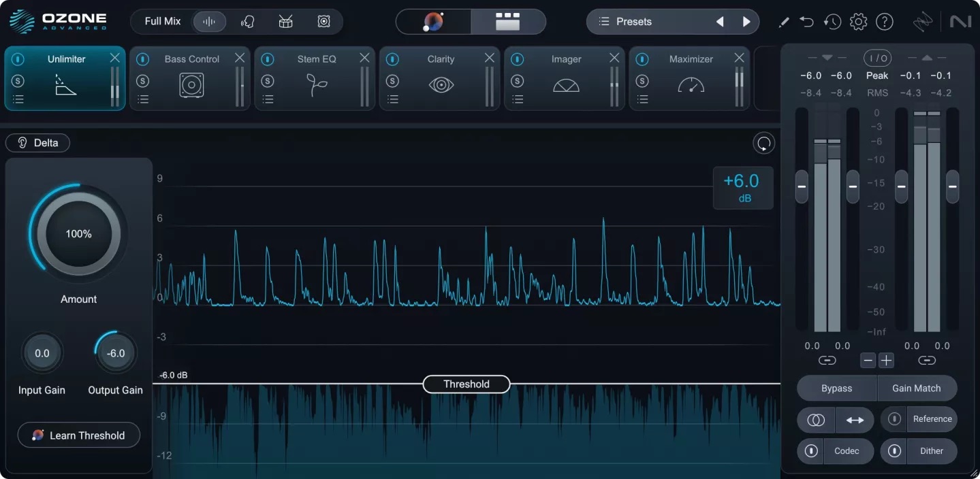Click the undo arrow icon
This screenshot has width=980, height=479.
807,22
